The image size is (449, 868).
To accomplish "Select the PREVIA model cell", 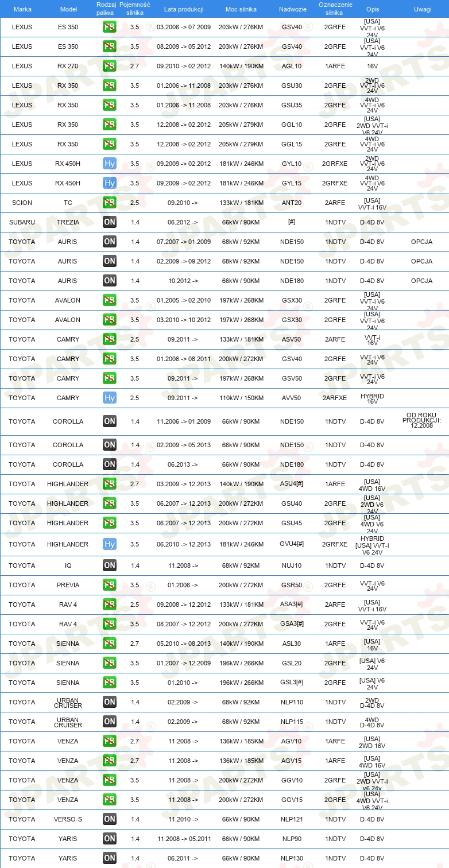I will pos(68,585).
